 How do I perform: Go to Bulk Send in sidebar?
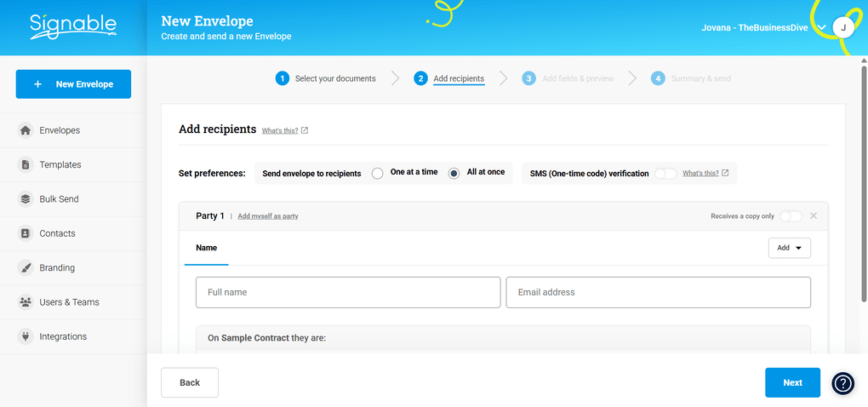[x=73, y=199]
